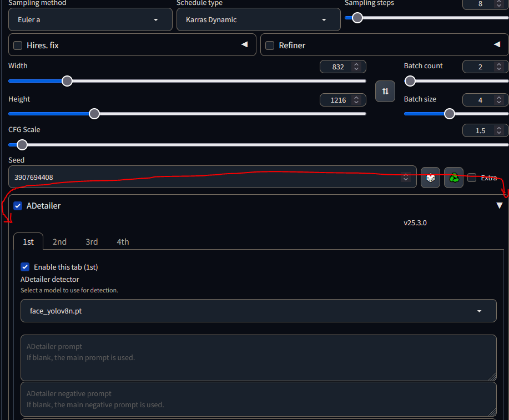The image size is (509, 420).
Task: Expand the Hires. fix section arrow
Action: click(x=245, y=44)
